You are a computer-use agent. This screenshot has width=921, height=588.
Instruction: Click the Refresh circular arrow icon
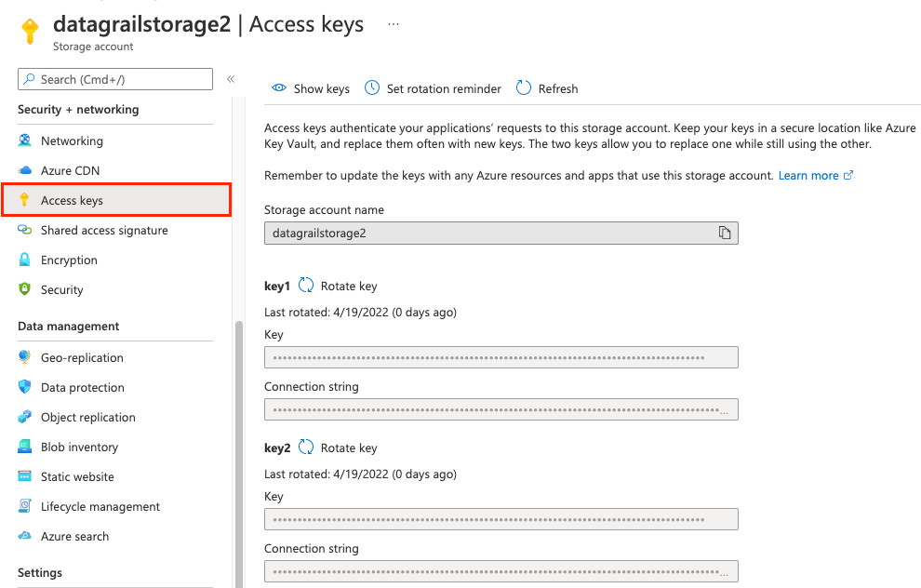click(x=524, y=88)
